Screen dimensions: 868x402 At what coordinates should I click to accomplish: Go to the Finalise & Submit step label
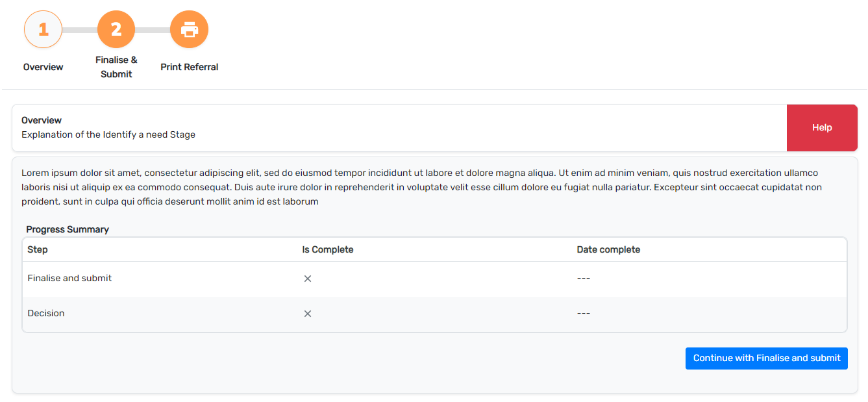pyautogui.click(x=116, y=67)
